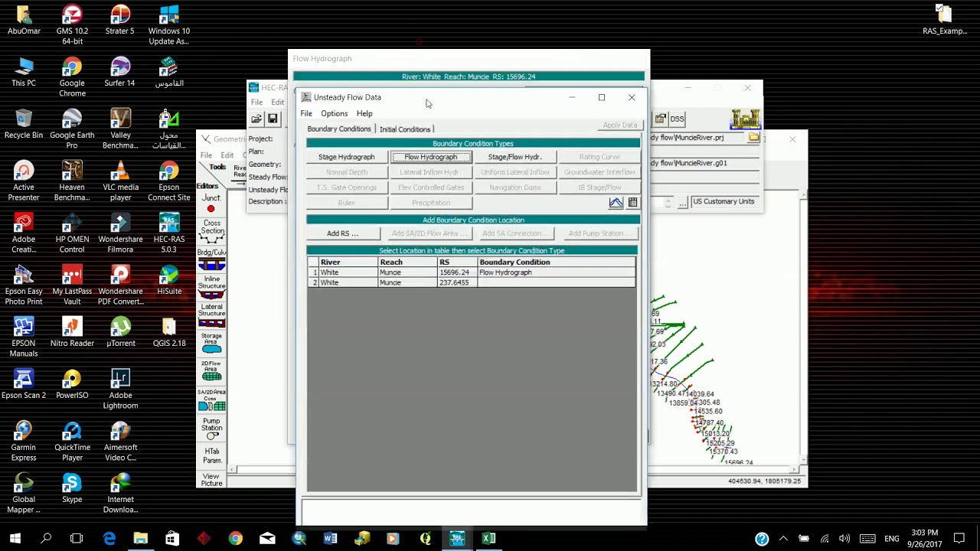Click the View Picture tool
Screen dimensions: 980x551
pyautogui.click(x=211, y=480)
